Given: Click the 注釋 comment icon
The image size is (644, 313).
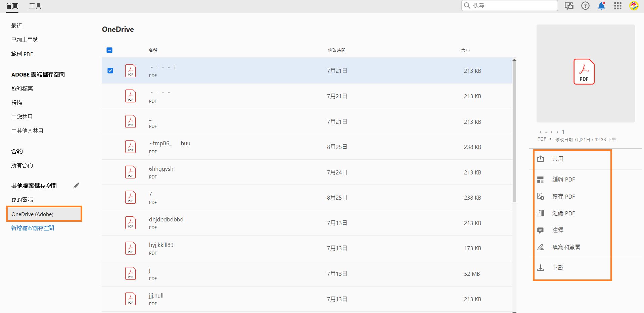Looking at the screenshot, I should coord(541,230).
